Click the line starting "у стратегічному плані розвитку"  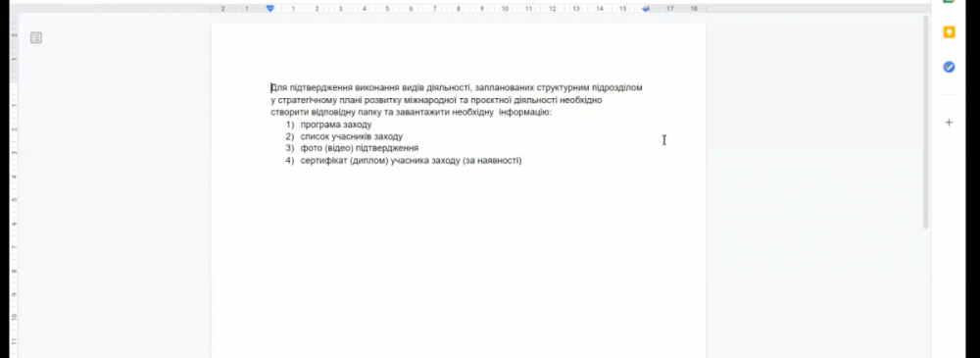click(x=436, y=100)
